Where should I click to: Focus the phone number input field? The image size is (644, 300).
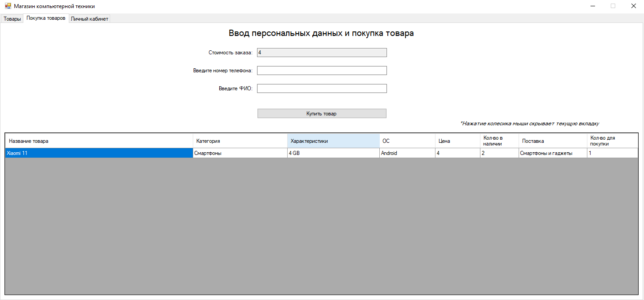coord(322,71)
